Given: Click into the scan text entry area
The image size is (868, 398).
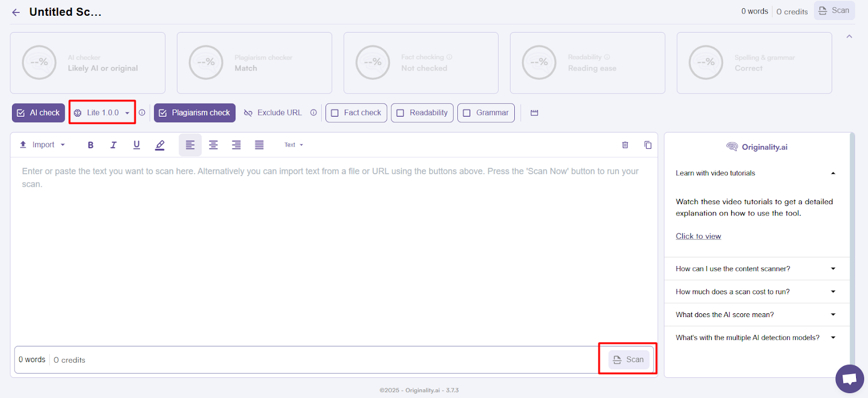Looking at the screenshot, I should coord(334,250).
